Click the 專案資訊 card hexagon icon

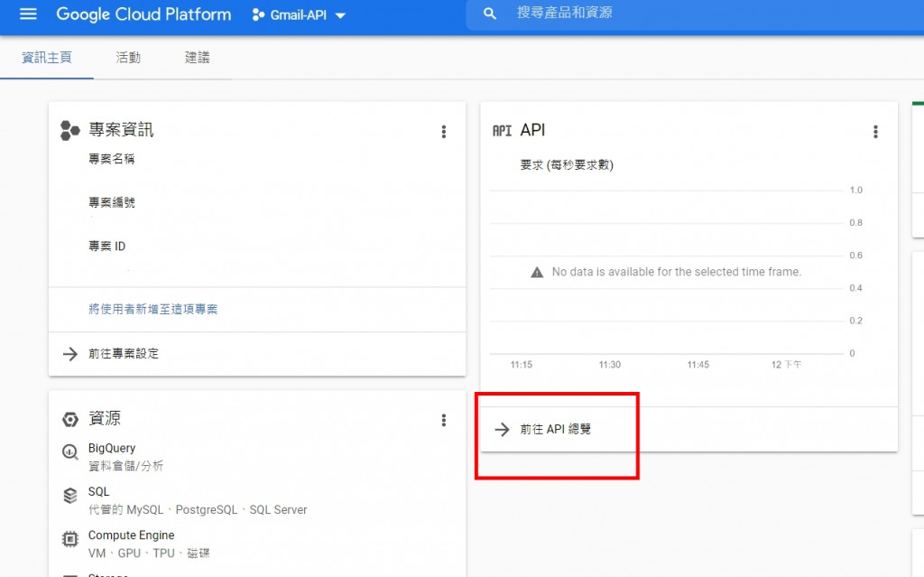point(69,130)
